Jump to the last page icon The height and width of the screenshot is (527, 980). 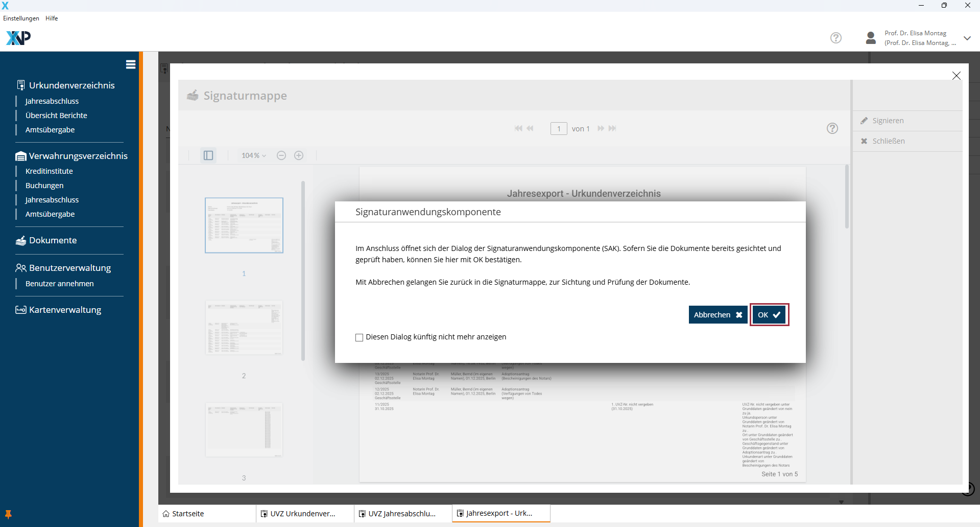point(613,128)
